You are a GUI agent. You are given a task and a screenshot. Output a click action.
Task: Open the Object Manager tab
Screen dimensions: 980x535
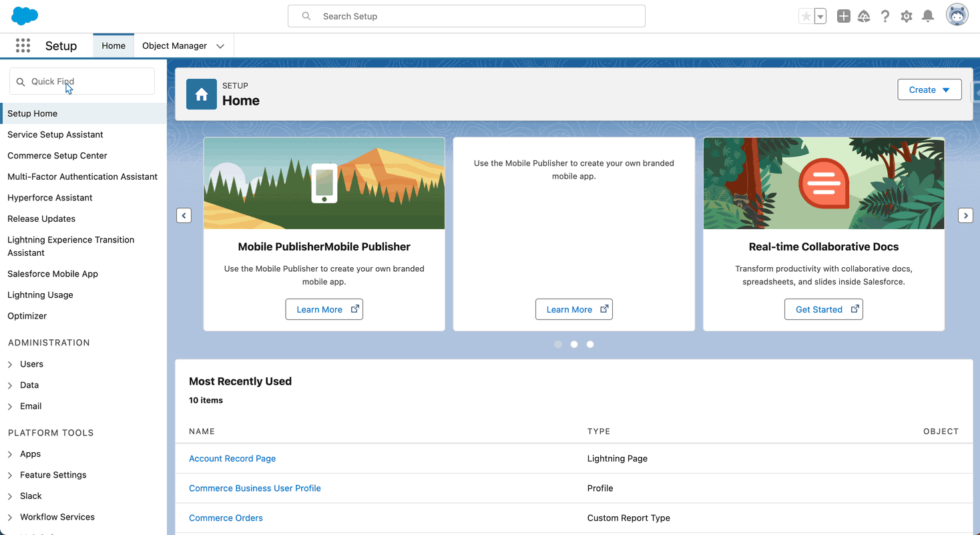coord(174,45)
